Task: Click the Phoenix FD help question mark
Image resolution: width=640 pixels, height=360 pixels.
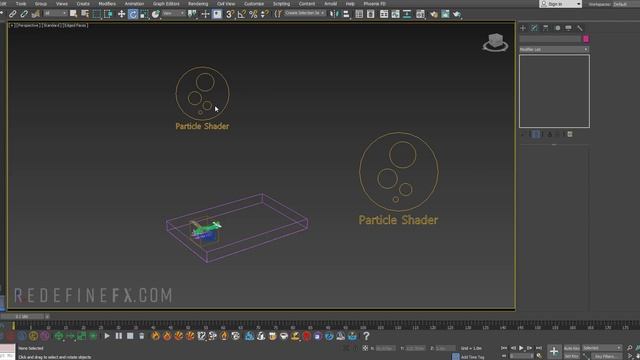Action: click(x=366, y=336)
